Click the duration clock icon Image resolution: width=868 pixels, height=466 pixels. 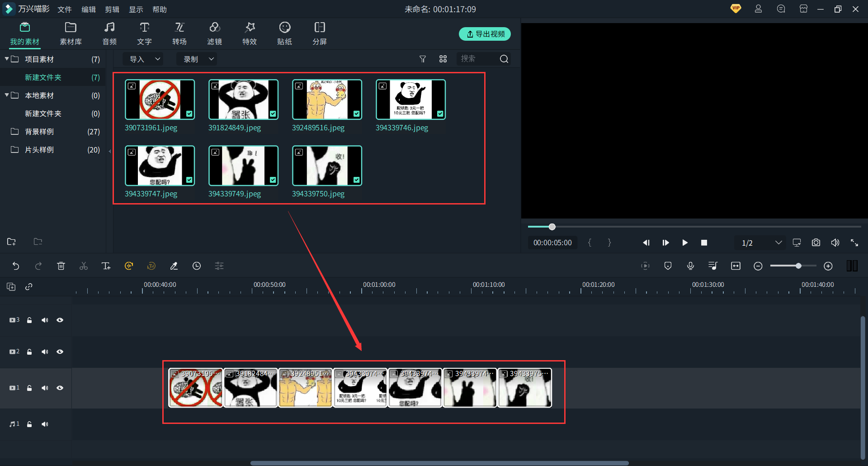[197, 266]
